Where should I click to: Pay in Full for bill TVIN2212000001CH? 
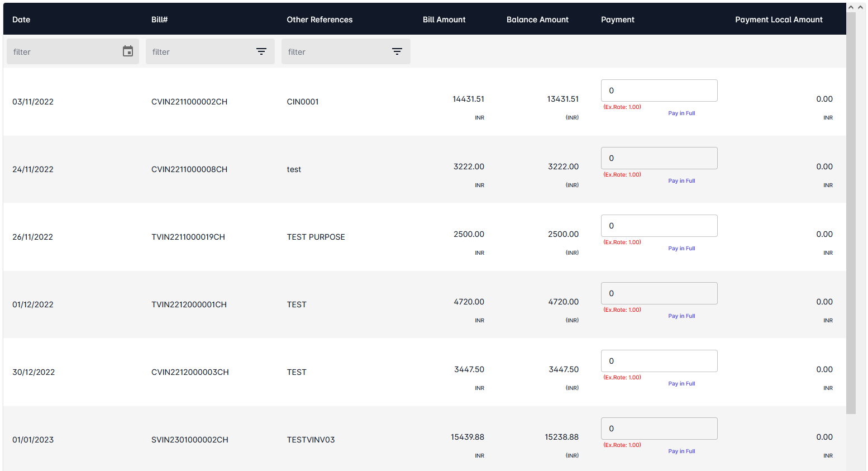pyautogui.click(x=681, y=316)
